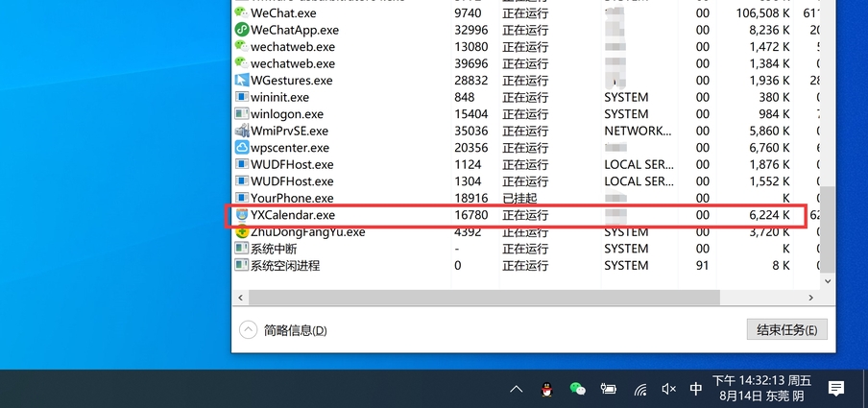Collapse Task Manager via 简略信息 arrow
The width and height of the screenshot is (868, 408).
(248, 330)
